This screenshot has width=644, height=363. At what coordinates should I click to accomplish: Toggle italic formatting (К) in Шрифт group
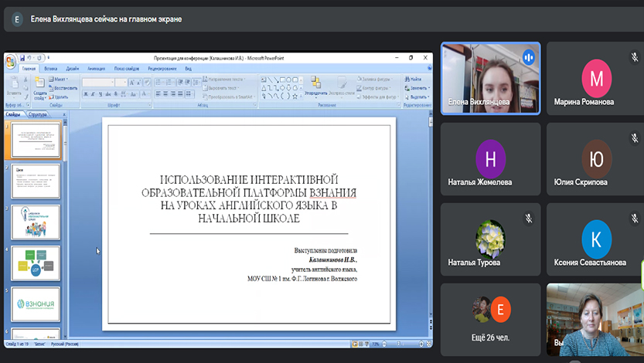(x=92, y=93)
